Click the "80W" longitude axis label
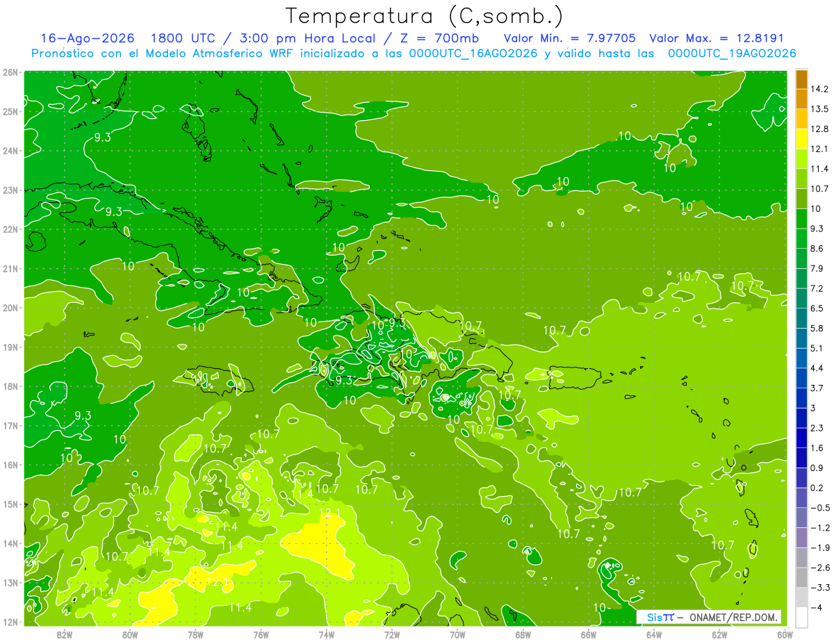This screenshot has width=834, height=644. (x=130, y=634)
